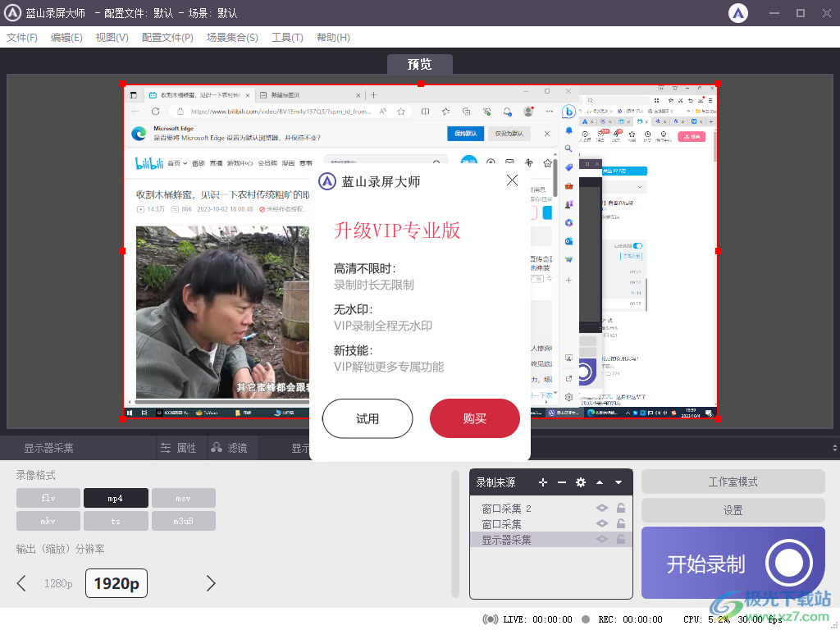Click the app logo icon near the window controls
This screenshot has height=630, width=840.
pyautogui.click(x=737, y=12)
